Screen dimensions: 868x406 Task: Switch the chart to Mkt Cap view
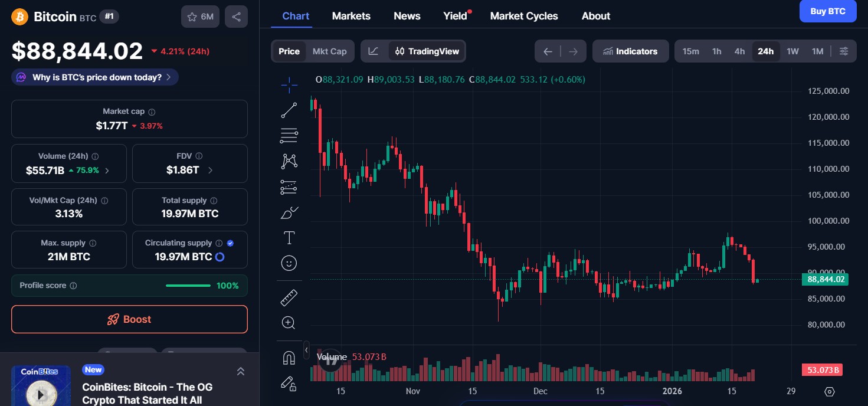[329, 51]
